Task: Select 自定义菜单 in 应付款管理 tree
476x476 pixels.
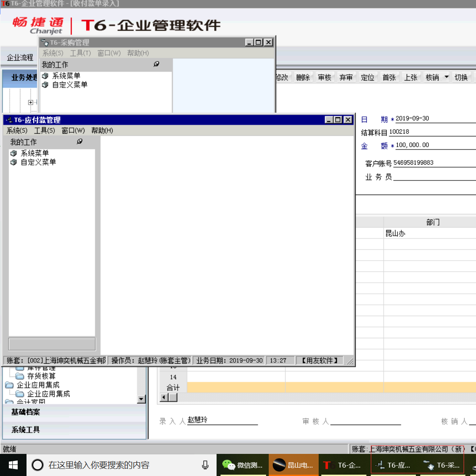Action: click(38, 162)
